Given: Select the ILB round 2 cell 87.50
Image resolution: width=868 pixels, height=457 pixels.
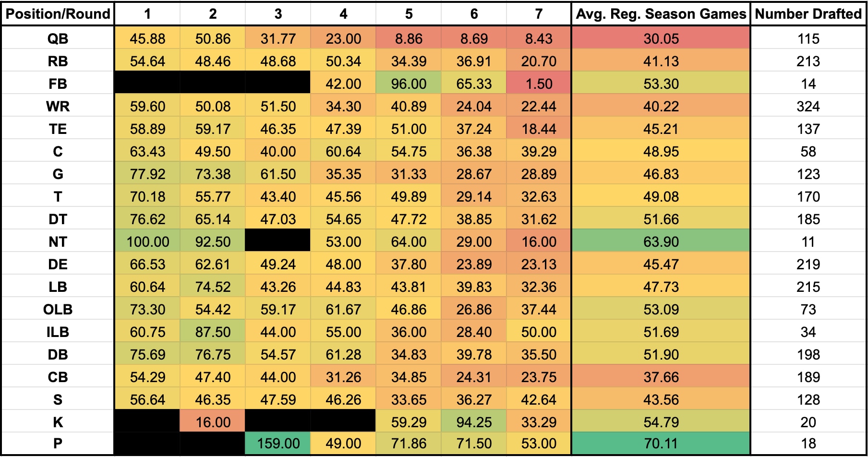Looking at the screenshot, I should click(213, 332).
